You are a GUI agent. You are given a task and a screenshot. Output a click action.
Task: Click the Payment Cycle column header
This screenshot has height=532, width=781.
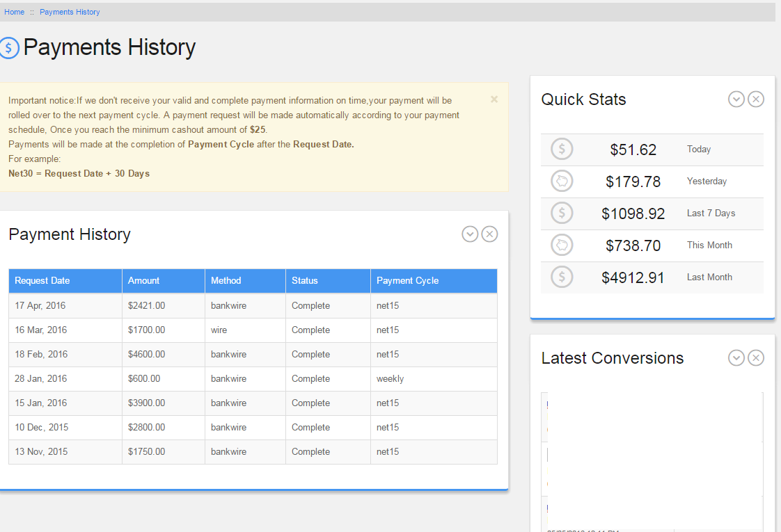click(x=407, y=281)
